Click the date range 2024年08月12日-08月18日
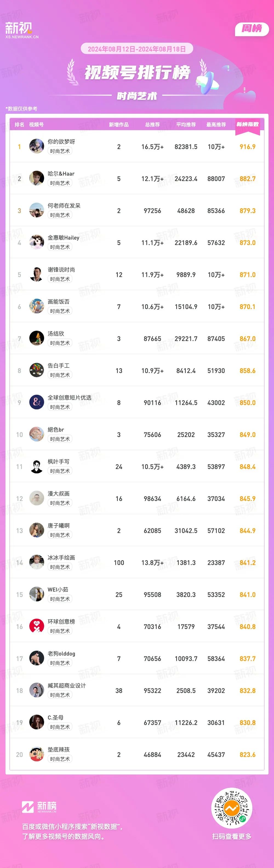Screen dimensions: 274x868 pos(137,49)
